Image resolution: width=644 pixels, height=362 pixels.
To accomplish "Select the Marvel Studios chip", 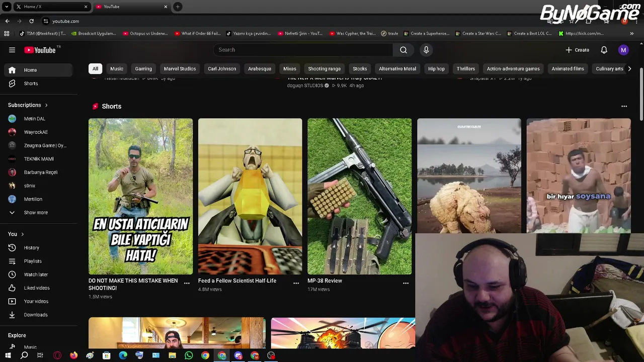I will pyautogui.click(x=180, y=69).
